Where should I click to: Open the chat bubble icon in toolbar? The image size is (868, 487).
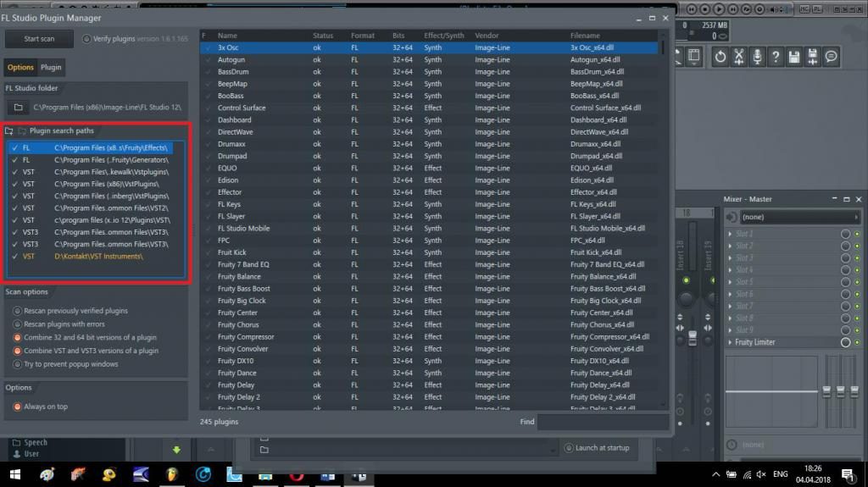[x=831, y=57]
